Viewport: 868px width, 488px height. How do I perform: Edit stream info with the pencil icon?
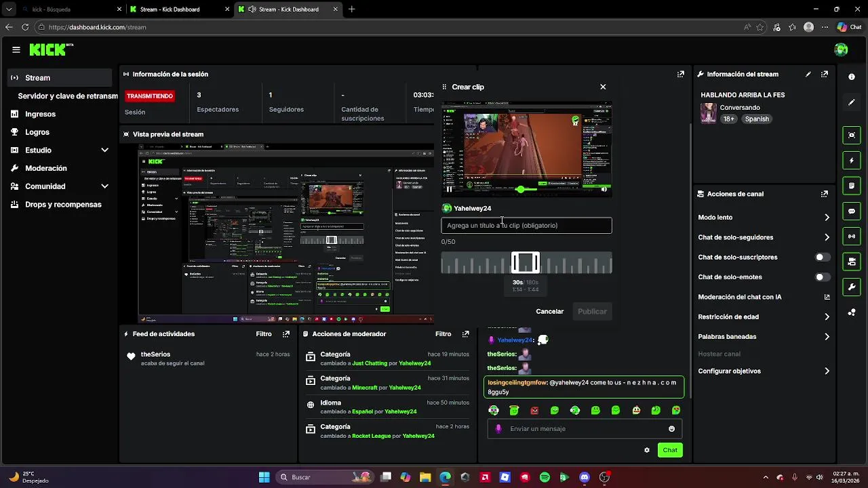(808, 75)
